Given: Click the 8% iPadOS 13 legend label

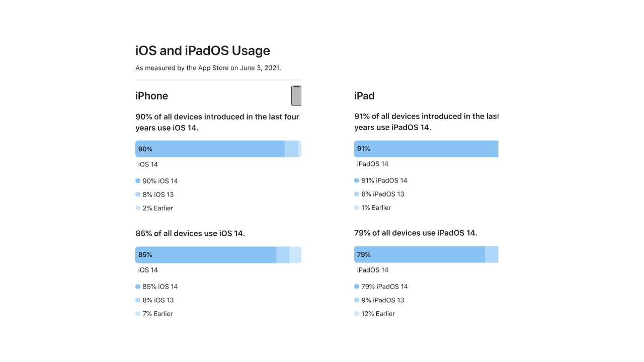Looking at the screenshot, I should (383, 194).
